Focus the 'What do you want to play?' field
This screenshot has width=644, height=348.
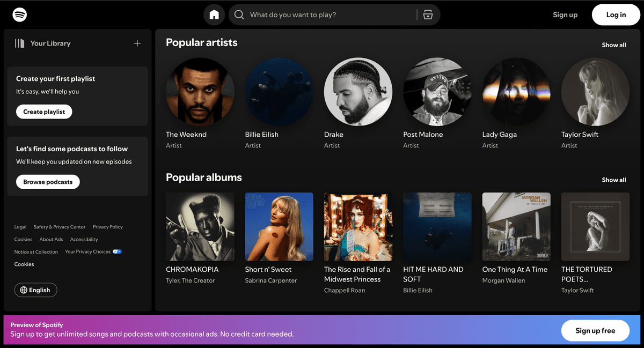point(334,14)
